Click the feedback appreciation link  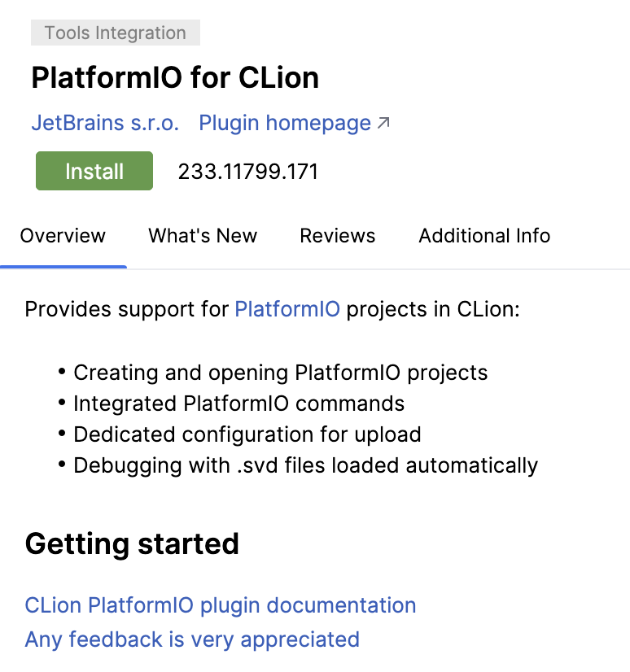(x=191, y=639)
